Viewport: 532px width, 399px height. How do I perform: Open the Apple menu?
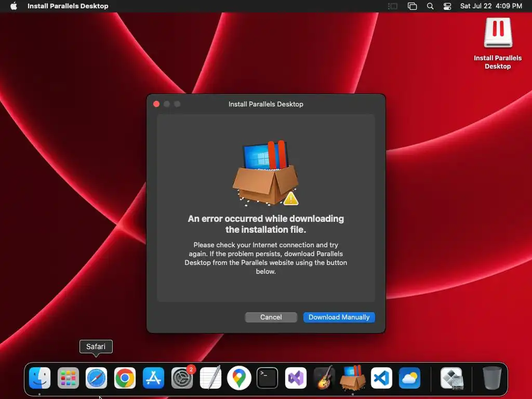[14, 6]
